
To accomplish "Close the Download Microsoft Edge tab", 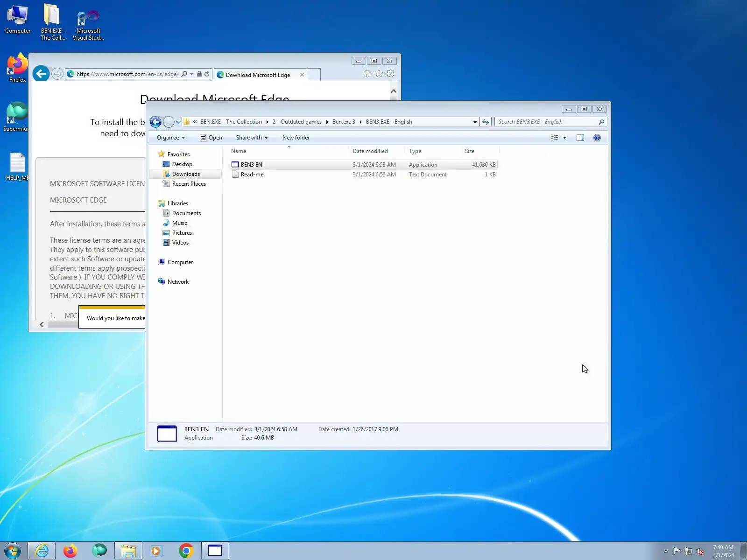I will coord(302,75).
